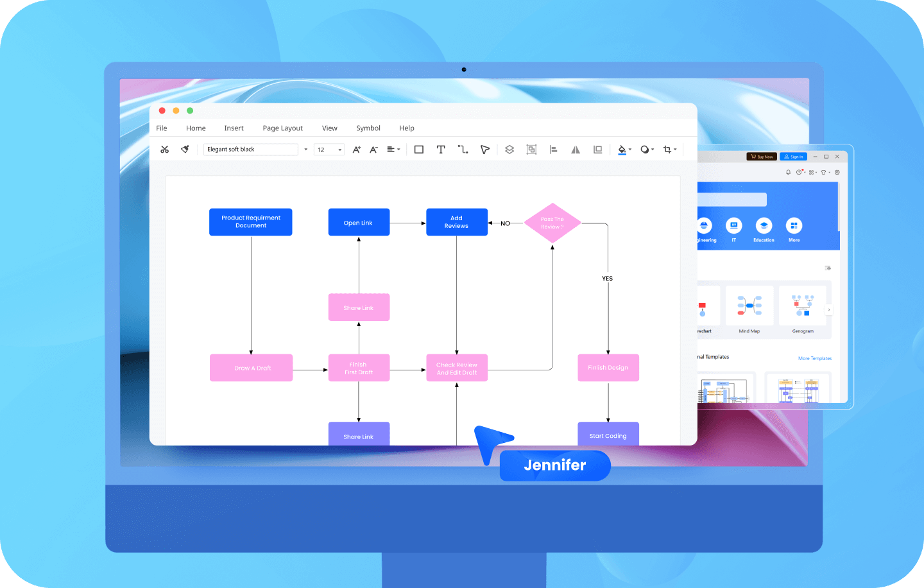Click the font name field Elegant soft black
This screenshot has height=588, width=924.
point(251,150)
